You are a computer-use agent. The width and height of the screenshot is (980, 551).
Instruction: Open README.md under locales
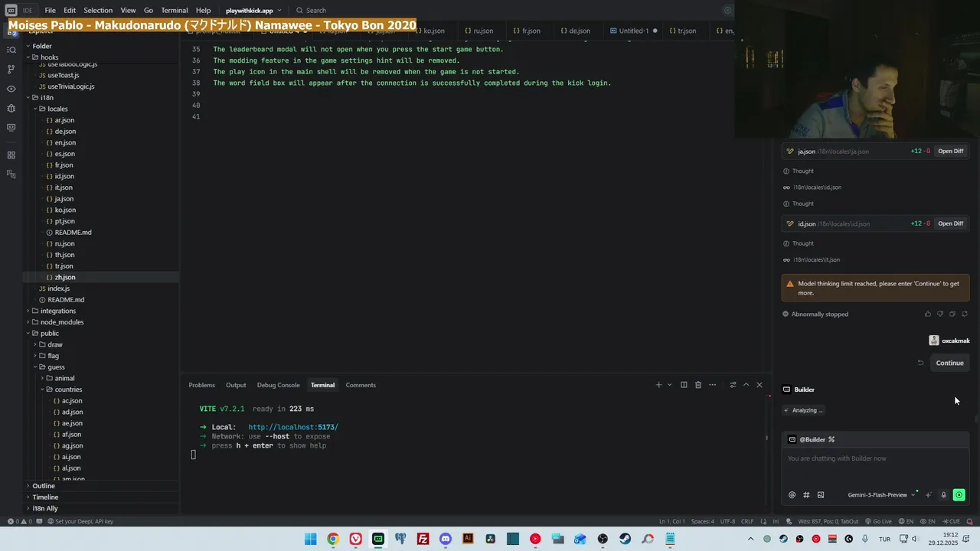(73, 233)
